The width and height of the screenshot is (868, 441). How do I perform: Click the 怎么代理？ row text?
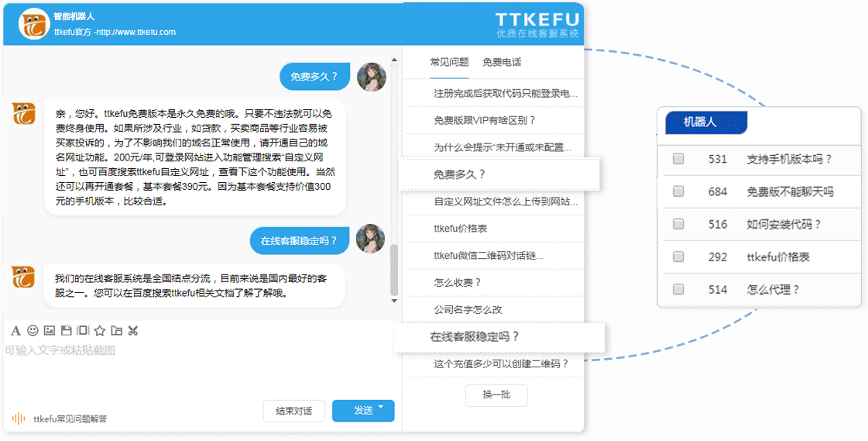click(774, 289)
